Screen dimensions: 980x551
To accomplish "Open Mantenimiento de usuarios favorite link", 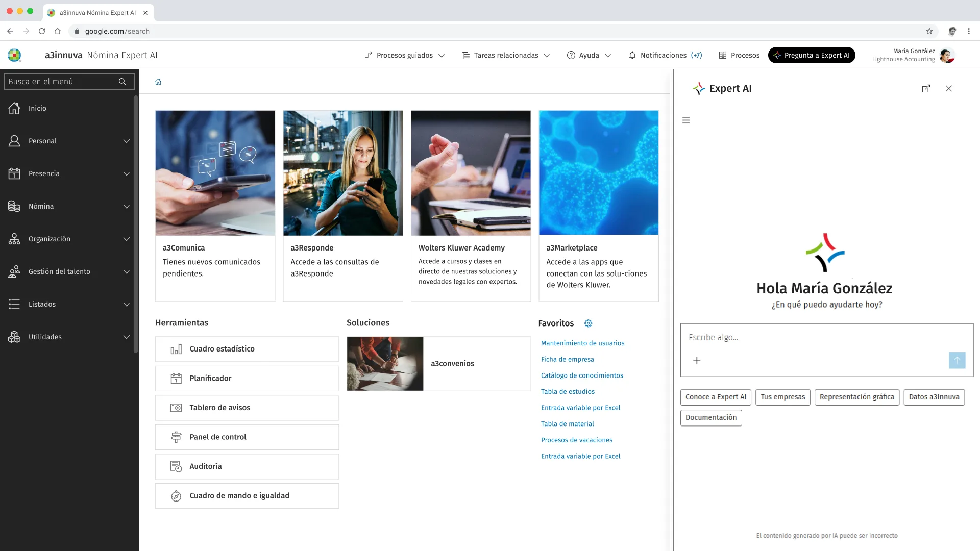I will point(582,343).
